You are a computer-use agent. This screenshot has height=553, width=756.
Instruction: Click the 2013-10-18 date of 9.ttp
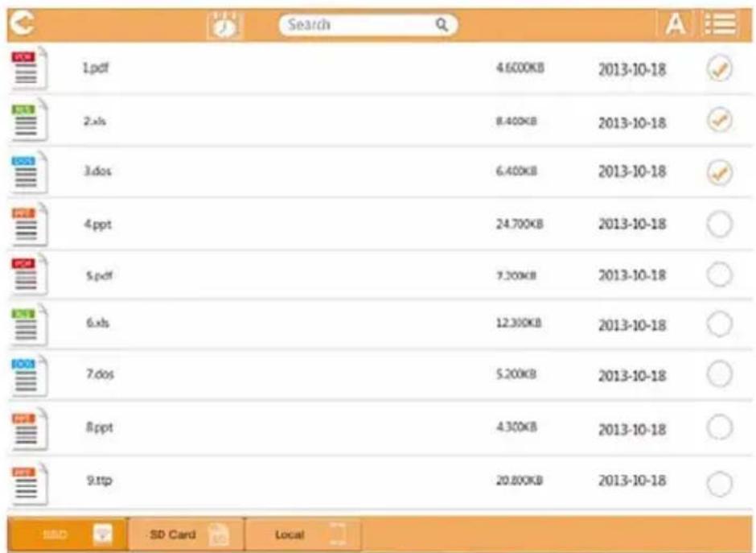point(632,481)
